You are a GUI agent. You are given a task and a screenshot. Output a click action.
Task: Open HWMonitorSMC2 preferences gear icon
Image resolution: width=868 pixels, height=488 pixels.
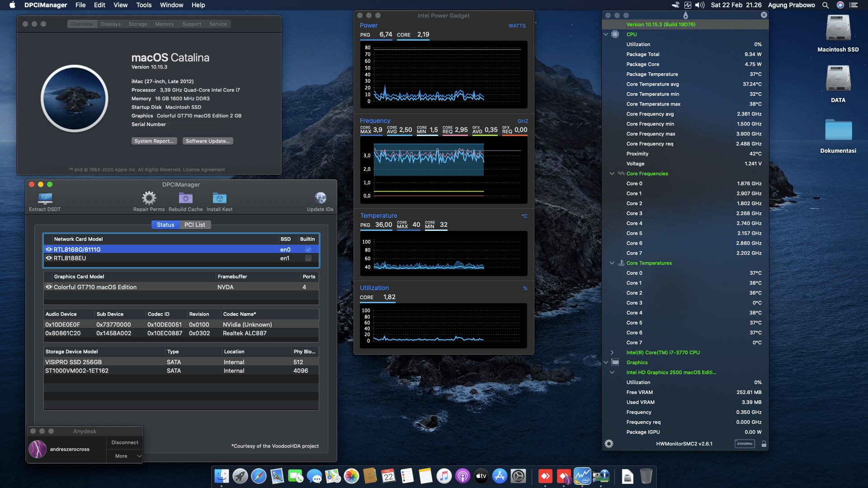click(x=609, y=444)
